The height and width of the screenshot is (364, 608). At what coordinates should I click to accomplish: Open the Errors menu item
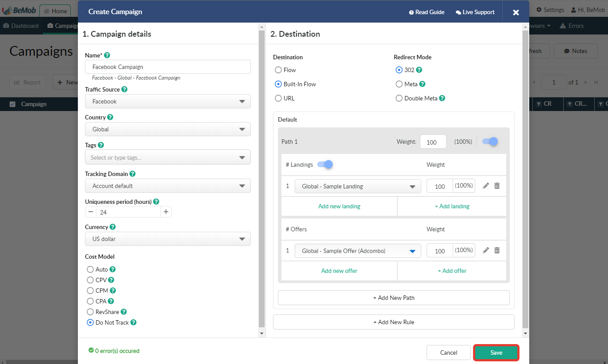tap(572, 26)
